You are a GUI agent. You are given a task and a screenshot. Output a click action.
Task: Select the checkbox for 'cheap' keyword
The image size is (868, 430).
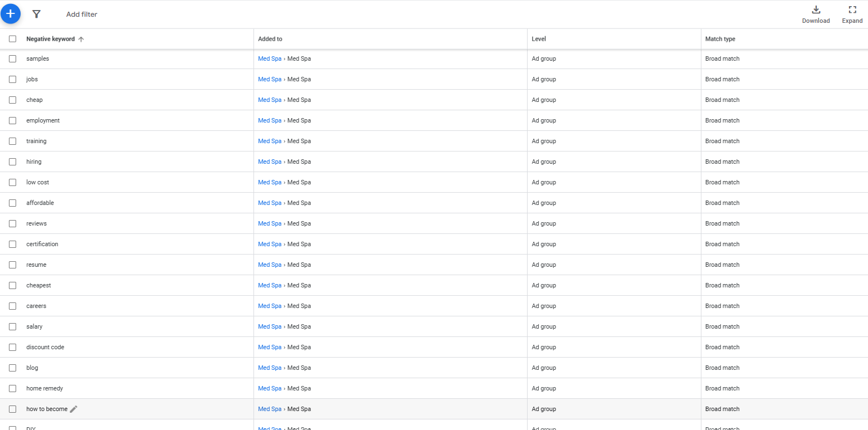pos(12,100)
